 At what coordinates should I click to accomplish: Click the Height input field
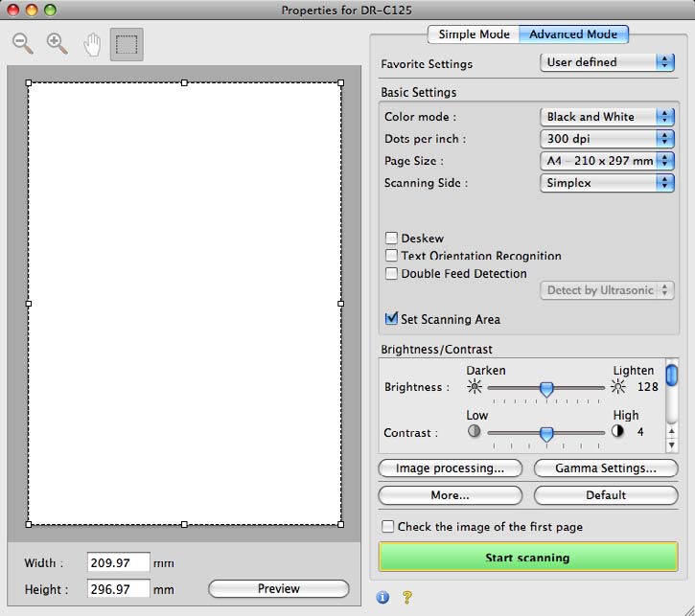118,589
